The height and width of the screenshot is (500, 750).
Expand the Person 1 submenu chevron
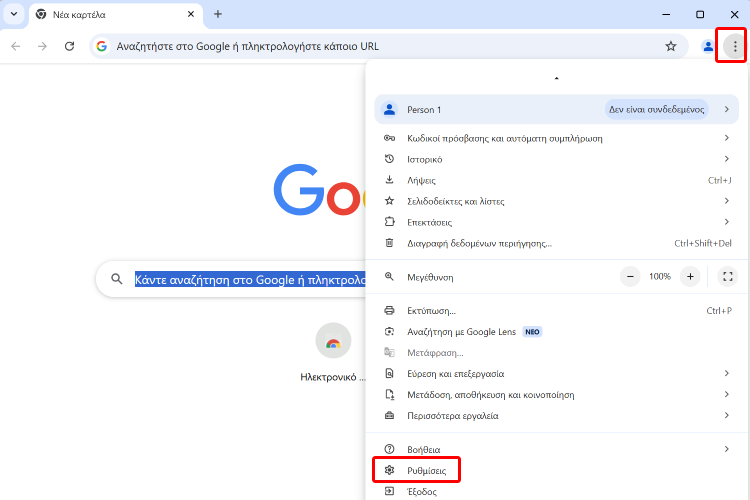point(727,110)
